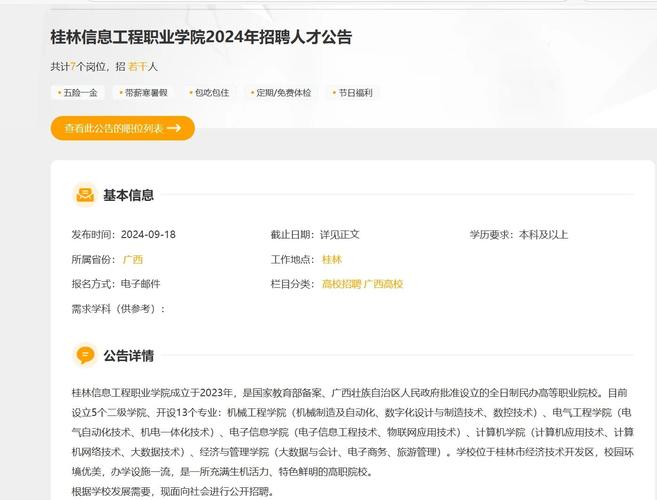
Task: Click the 基本信息 envelope icon
Action: pos(85,195)
